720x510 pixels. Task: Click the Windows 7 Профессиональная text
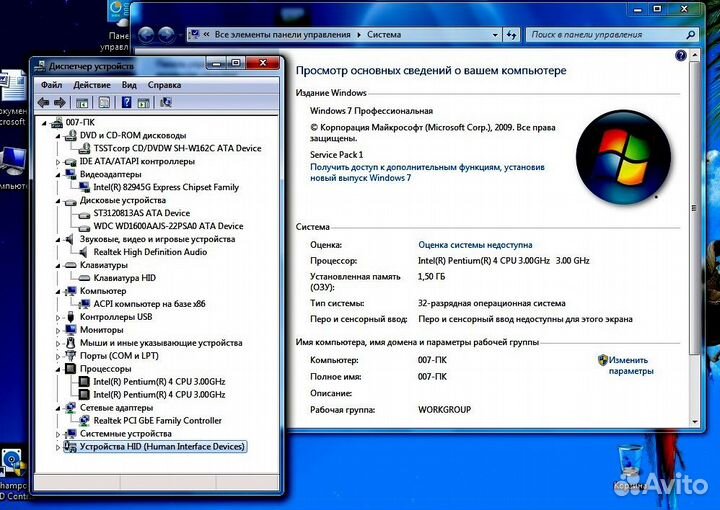pos(371,111)
